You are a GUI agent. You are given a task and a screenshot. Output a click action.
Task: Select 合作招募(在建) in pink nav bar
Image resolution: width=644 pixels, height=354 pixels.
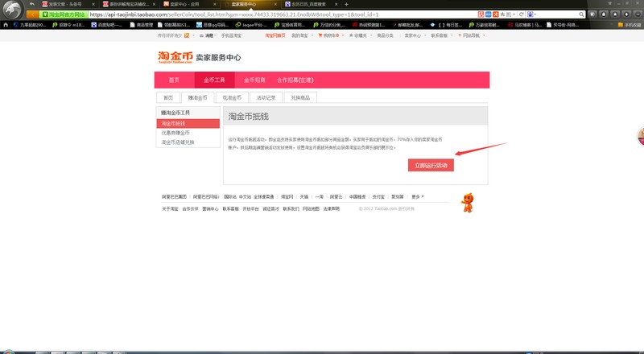click(295, 80)
